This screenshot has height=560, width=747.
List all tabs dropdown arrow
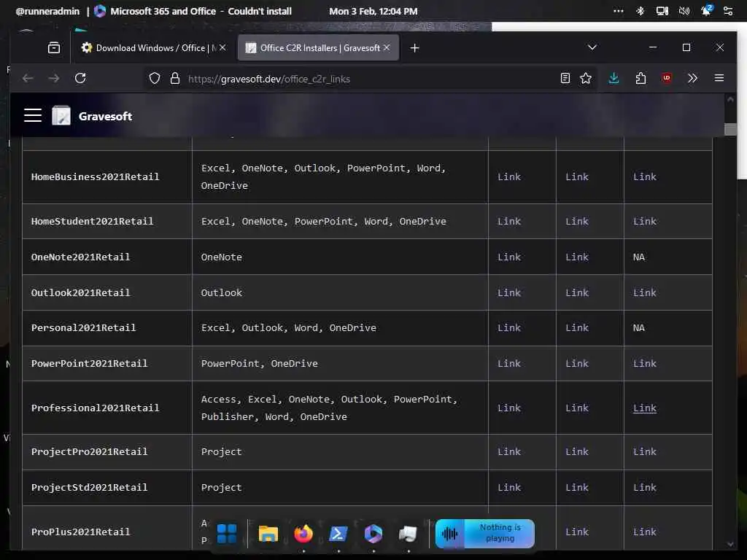[592, 47]
